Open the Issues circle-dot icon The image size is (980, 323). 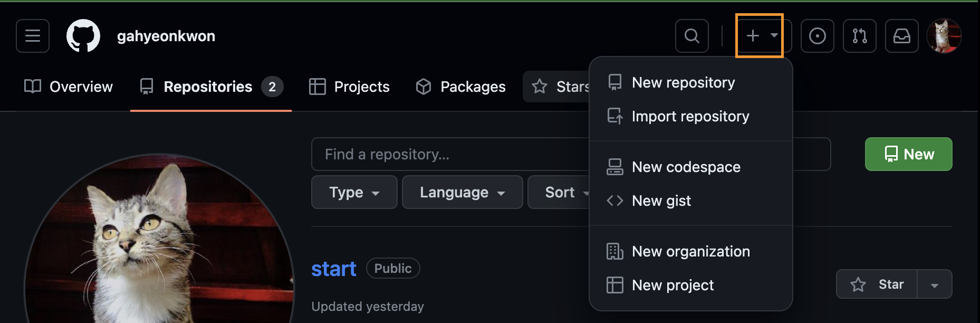tap(817, 36)
